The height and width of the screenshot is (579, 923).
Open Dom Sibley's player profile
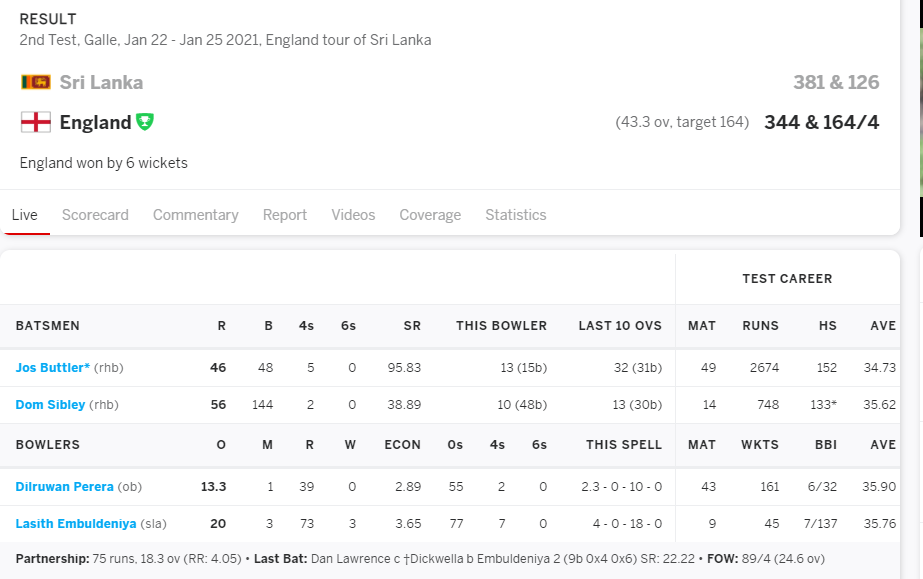(51, 405)
